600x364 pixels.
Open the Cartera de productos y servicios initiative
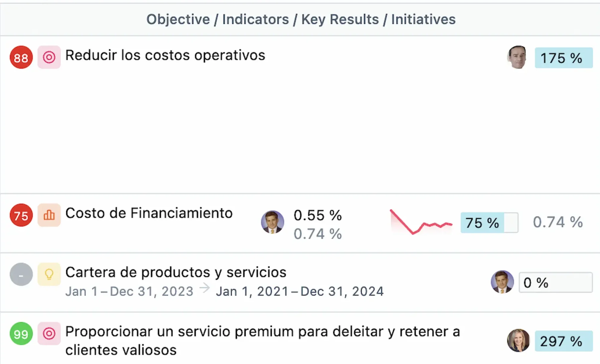click(x=176, y=272)
